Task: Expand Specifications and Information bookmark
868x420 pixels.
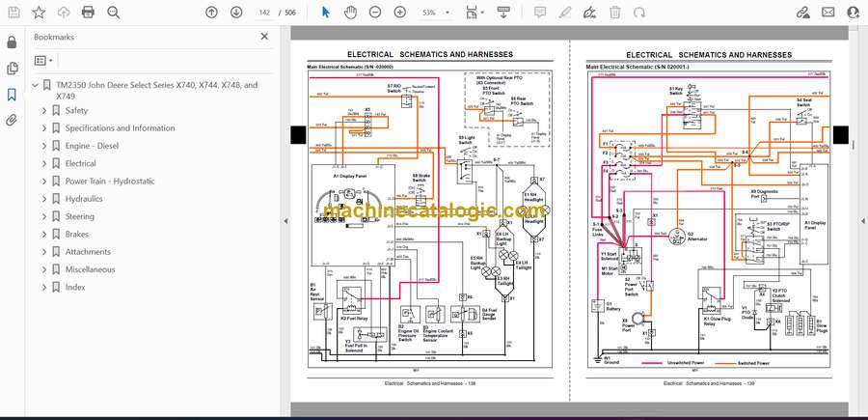Action: [44, 128]
